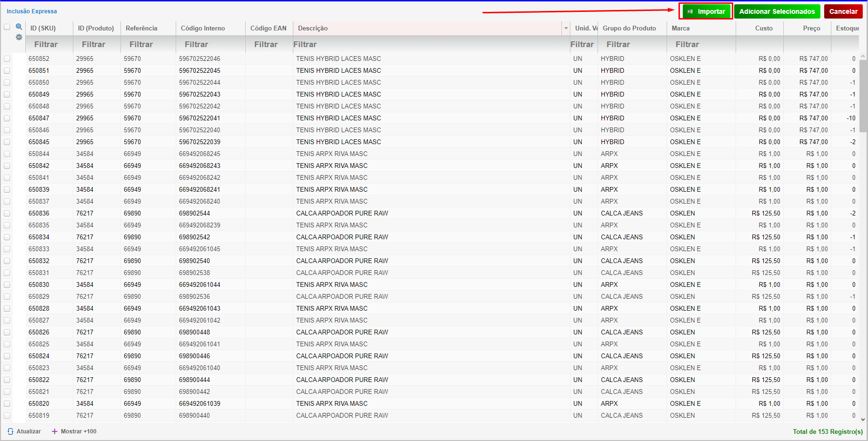The height and width of the screenshot is (441, 868).
Task: Check the box for SKU 650852
Action: click(7, 59)
